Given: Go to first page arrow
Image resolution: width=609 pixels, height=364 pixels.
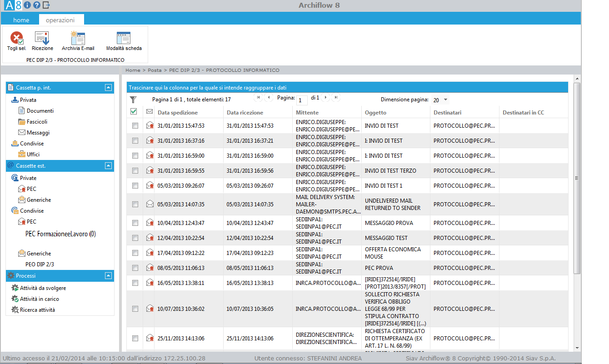Looking at the screenshot, I should point(259,97).
